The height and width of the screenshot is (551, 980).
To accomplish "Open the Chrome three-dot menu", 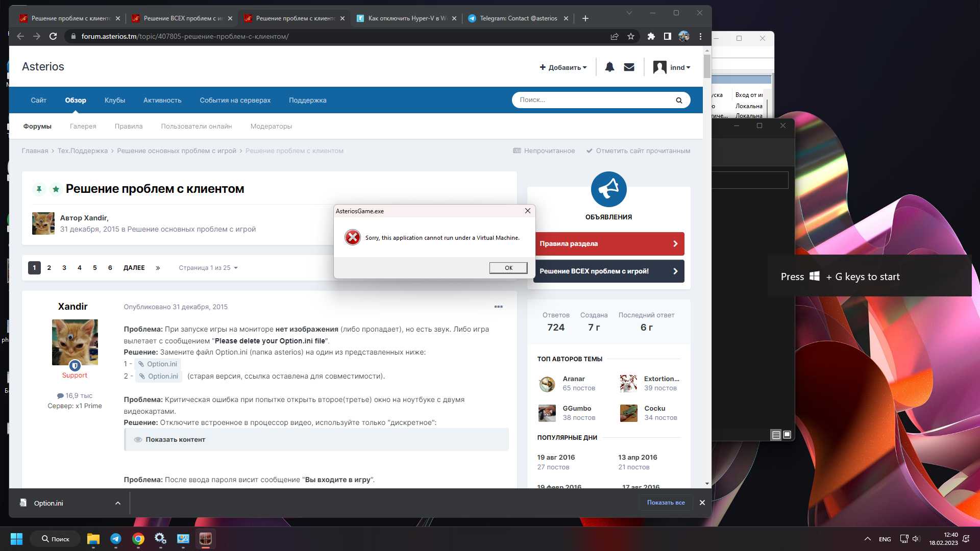I will coord(700,36).
